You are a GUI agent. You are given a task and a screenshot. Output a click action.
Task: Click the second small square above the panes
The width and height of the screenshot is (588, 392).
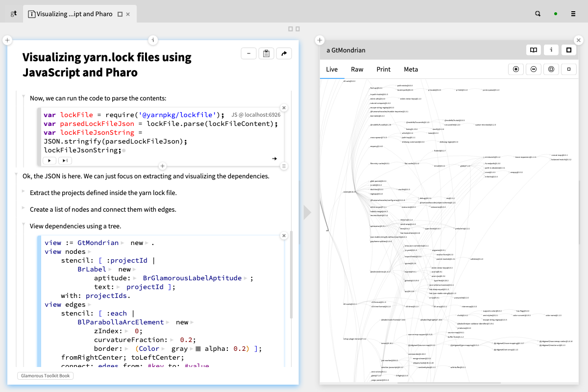[297, 29]
